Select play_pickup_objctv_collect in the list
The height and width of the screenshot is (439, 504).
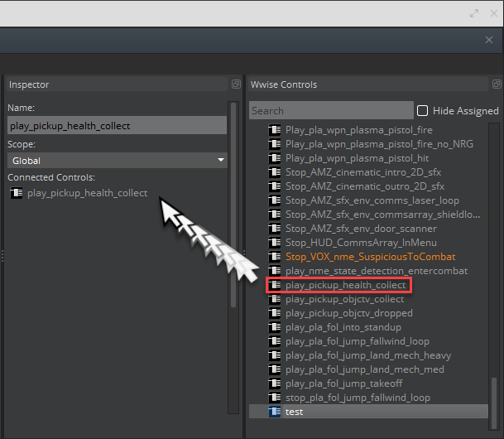[344, 299]
